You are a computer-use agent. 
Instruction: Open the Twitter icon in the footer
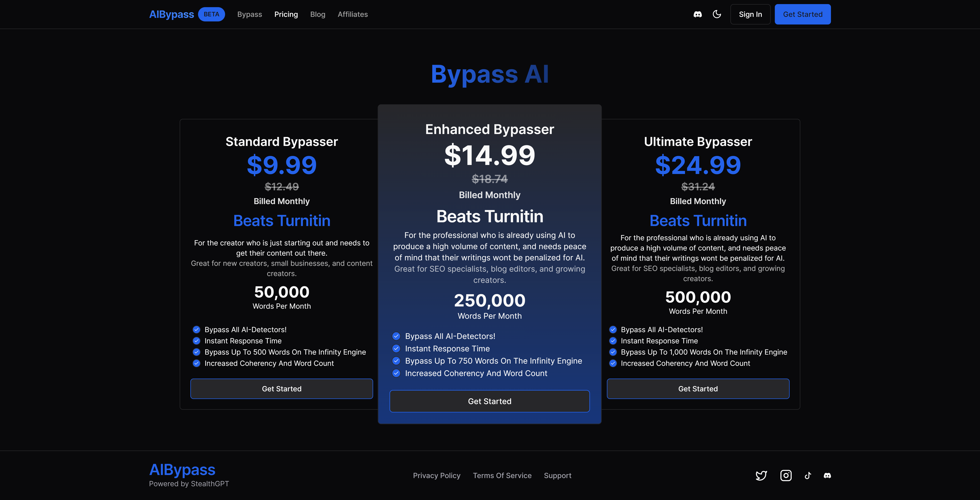coord(761,475)
